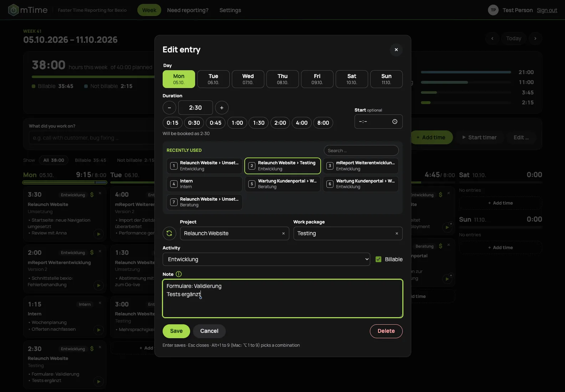Start timer on Monday 2:00 mReport Weiterentwicklung entry
Image resolution: width=565 pixels, height=392 pixels.
(x=98, y=285)
